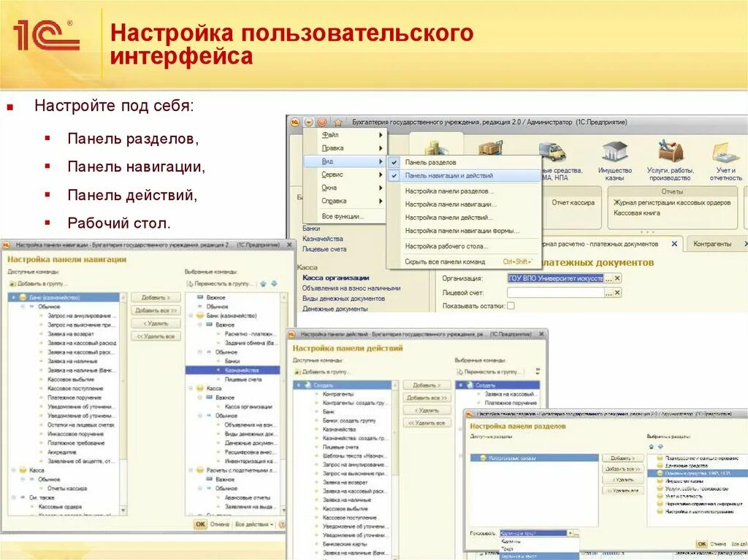Select the boxes on cart section icon
Image resolution: width=748 pixels, height=560 pixels.
490,147
